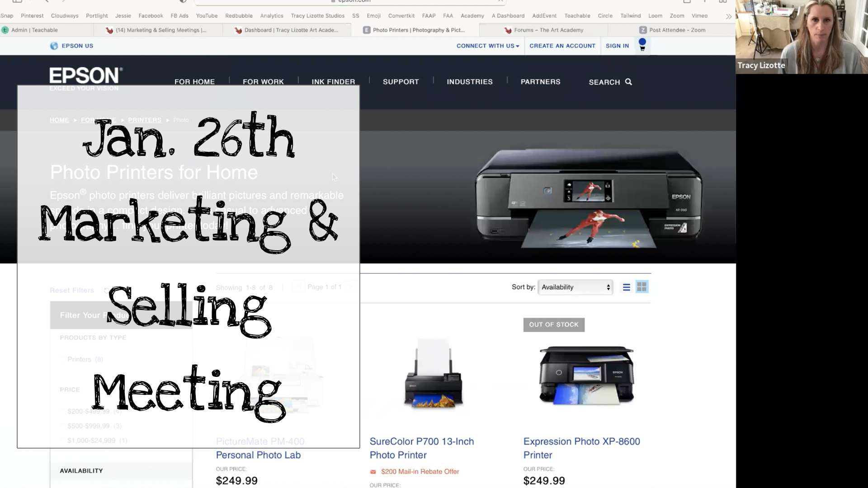Open the Industries menu
Screen dimensions: 868x488
470,82
